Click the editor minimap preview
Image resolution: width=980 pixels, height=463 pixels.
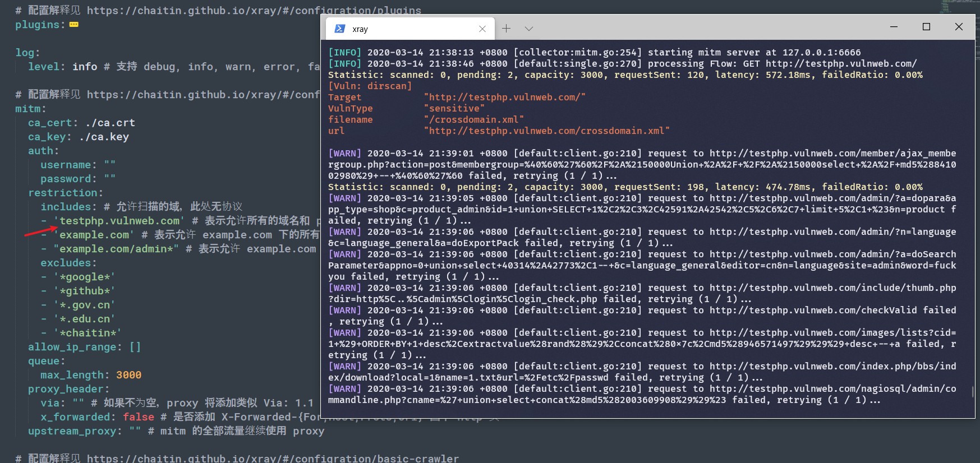click(946, 6)
